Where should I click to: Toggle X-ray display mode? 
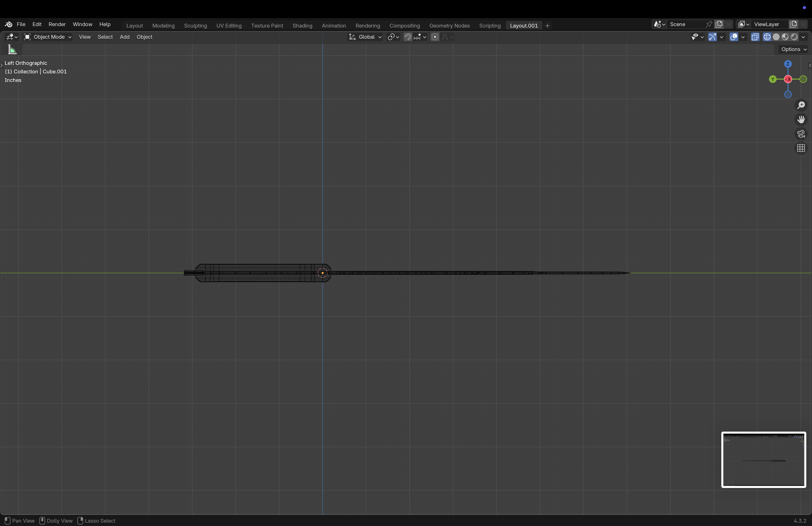pyautogui.click(x=755, y=37)
